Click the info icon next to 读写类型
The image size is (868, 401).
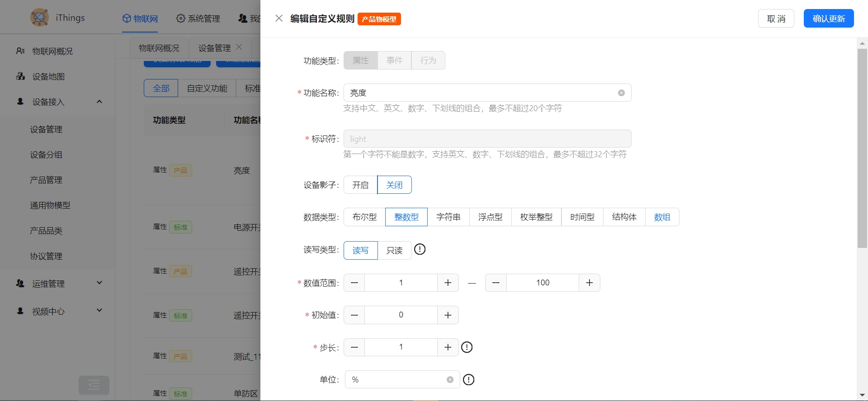click(x=420, y=249)
